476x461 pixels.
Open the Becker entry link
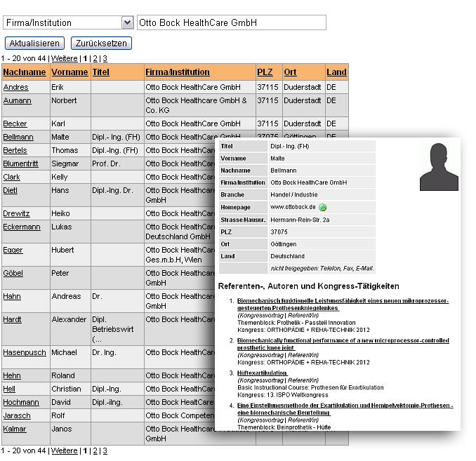coord(15,123)
